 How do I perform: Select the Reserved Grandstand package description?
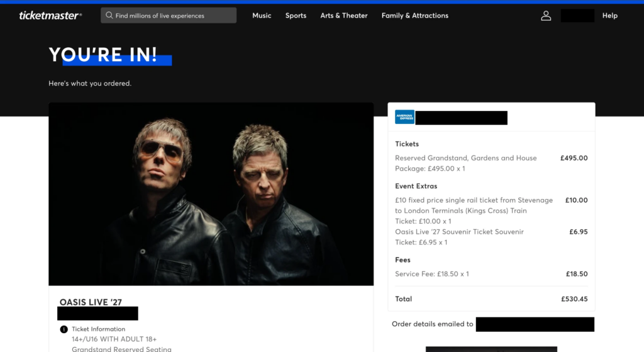(x=466, y=163)
